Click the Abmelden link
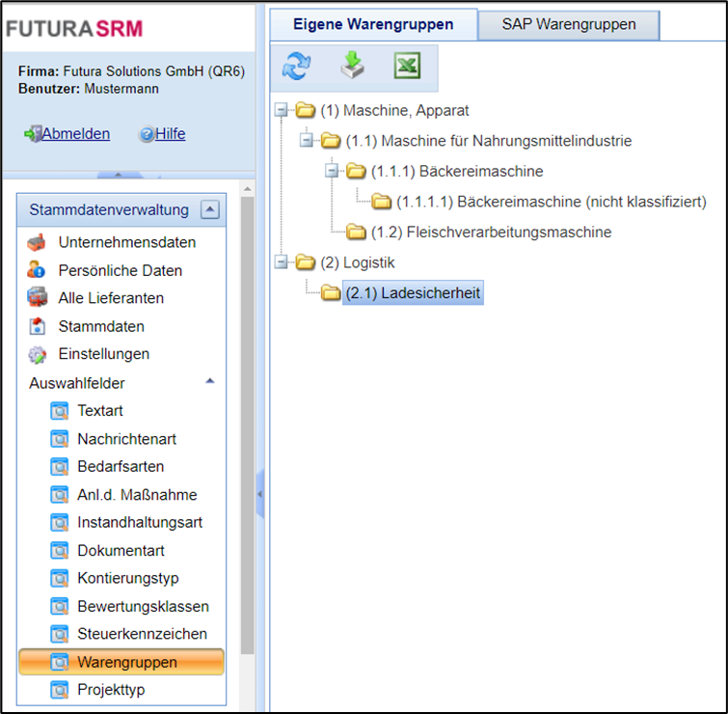The image size is (728, 714). [x=75, y=134]
